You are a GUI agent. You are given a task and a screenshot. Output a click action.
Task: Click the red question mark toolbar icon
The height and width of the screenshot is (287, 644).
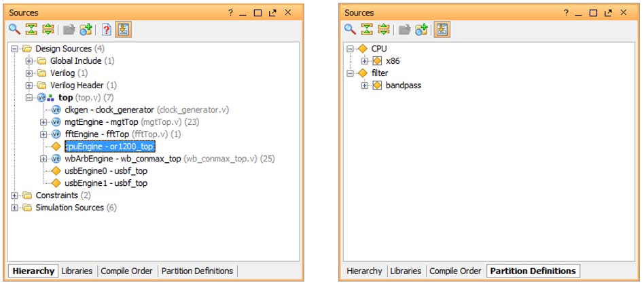coord(106,29)
